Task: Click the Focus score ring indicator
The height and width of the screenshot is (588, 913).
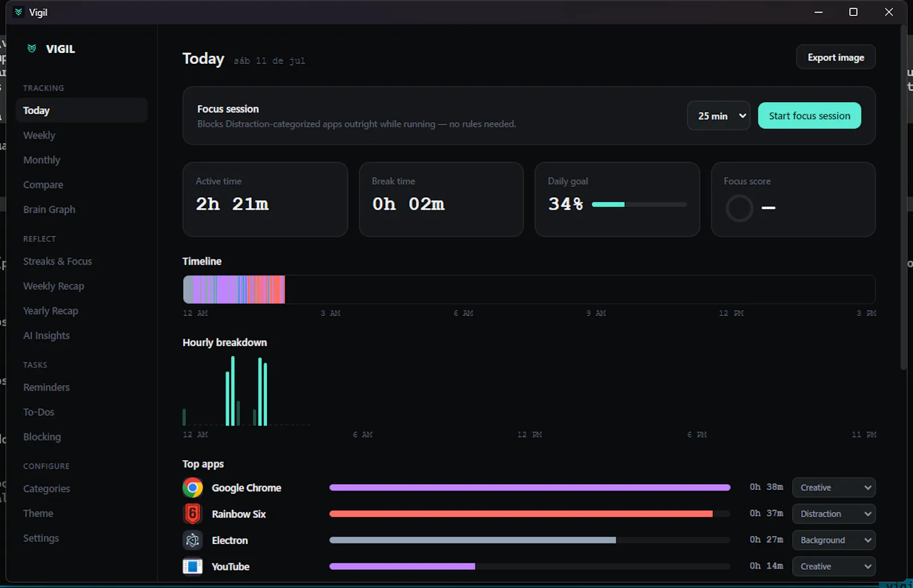Action: coord(740,208)
